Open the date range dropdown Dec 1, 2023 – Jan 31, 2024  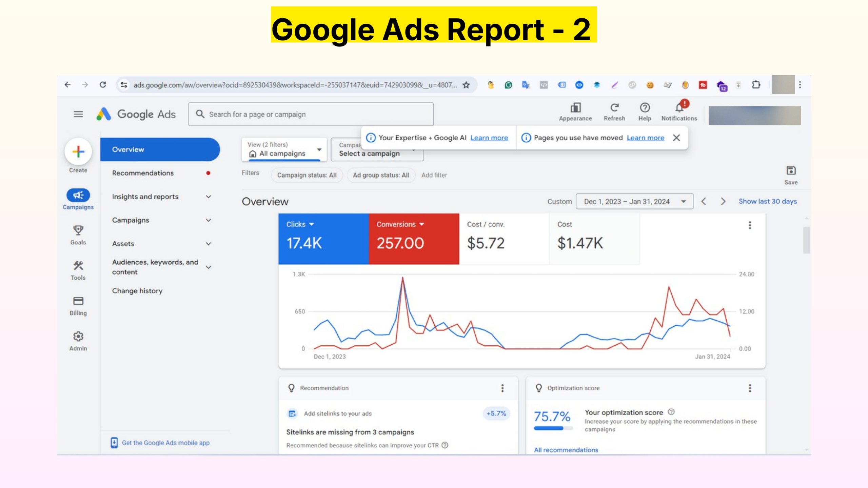click(x=634, y=202)
